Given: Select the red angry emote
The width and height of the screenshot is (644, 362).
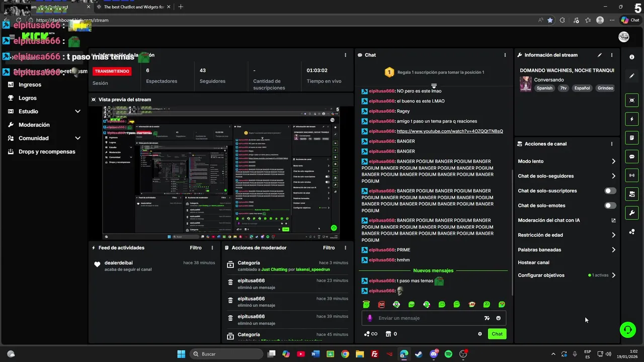Looking at the screenshot, I should tap(381, 304).
